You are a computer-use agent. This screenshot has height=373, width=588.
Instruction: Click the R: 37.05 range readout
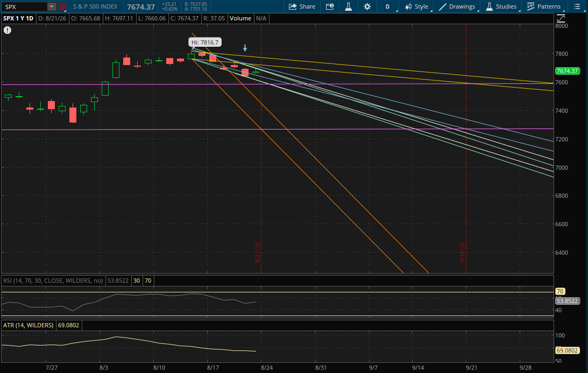[214, 18]
